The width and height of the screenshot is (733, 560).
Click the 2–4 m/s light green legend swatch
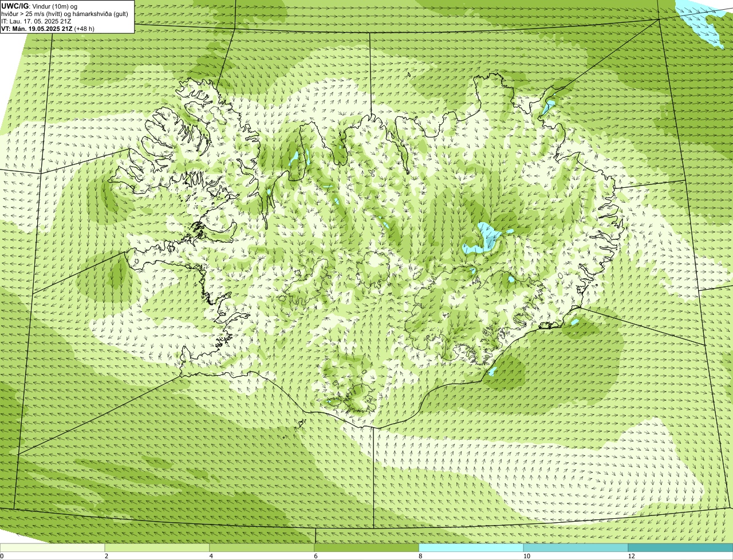157,547
